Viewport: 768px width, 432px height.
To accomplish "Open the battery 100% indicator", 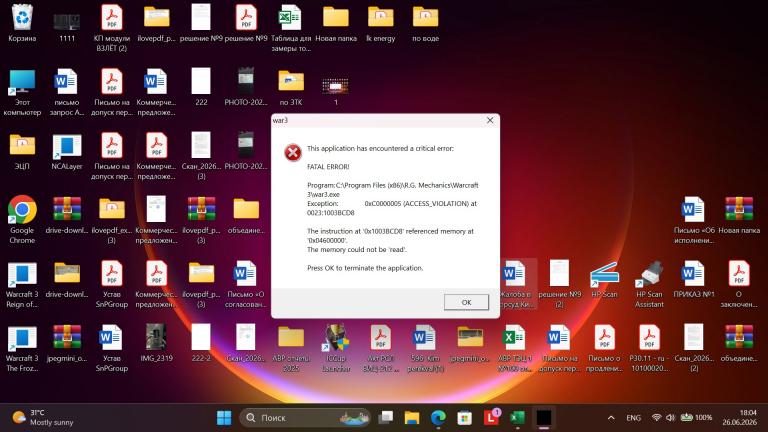I will (x=697, y=417).
